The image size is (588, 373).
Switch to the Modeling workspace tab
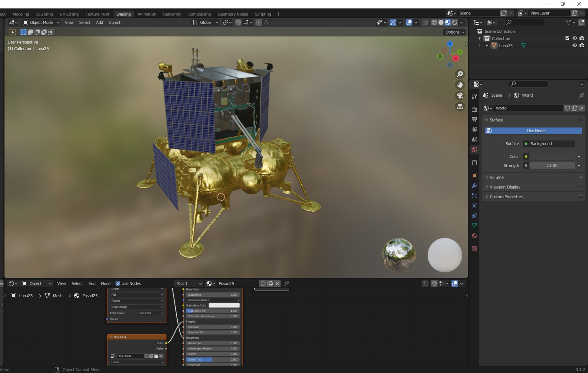(x=21, y=14)
